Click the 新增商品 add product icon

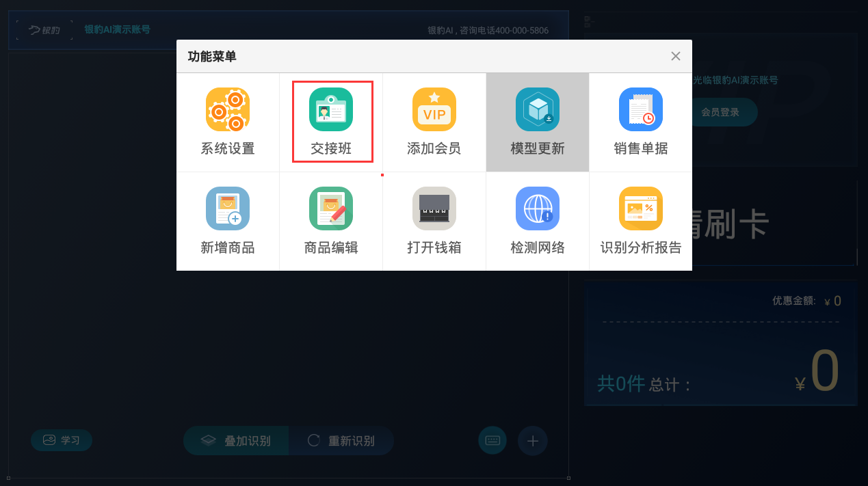point(228,208)
